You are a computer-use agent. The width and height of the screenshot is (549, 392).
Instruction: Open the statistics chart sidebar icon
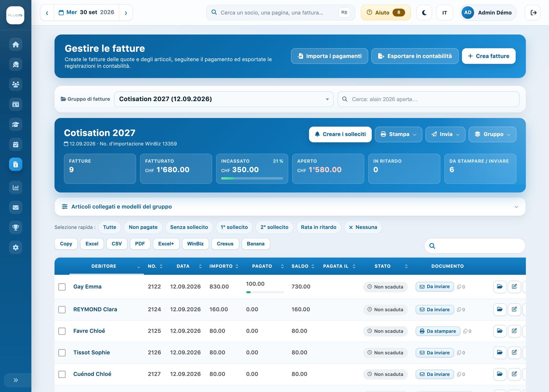pos(15,187)
